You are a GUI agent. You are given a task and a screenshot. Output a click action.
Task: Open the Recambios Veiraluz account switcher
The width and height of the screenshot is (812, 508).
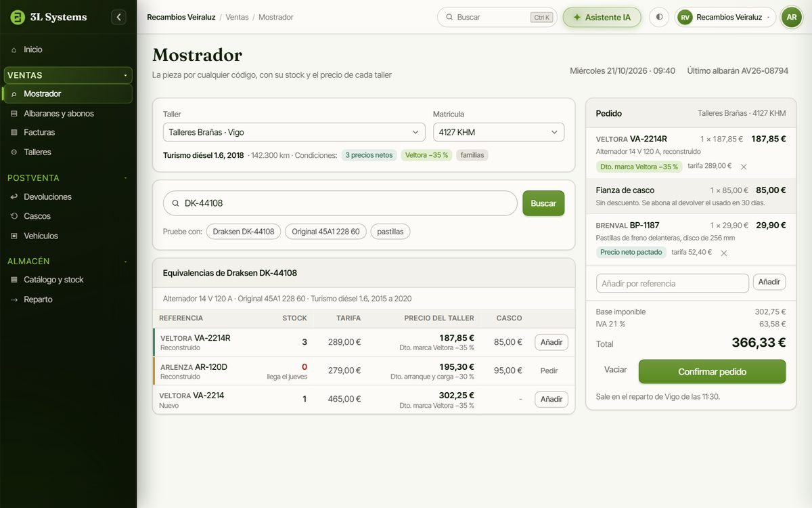point(725,17)
